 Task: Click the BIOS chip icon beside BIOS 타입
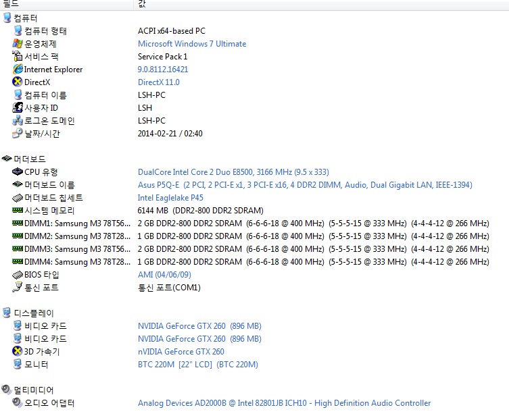click(18, 275)
